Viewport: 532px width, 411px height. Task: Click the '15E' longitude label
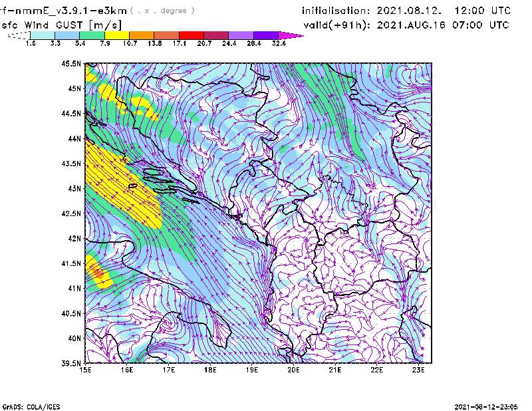tap(85, 370)
